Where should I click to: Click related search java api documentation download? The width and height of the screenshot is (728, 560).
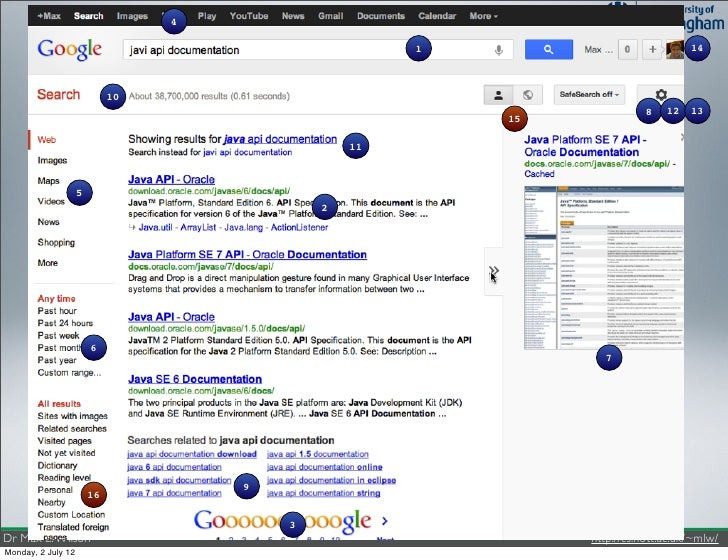pos(192,454)
